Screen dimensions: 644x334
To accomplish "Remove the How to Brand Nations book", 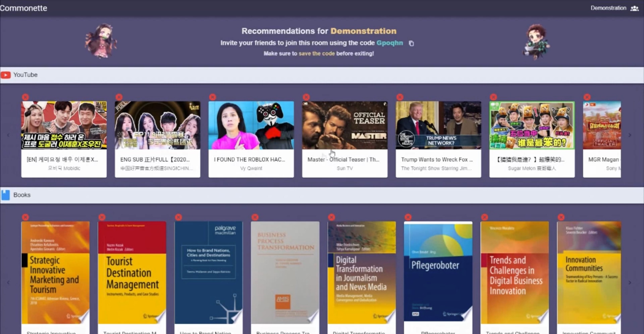I will 178,217.
